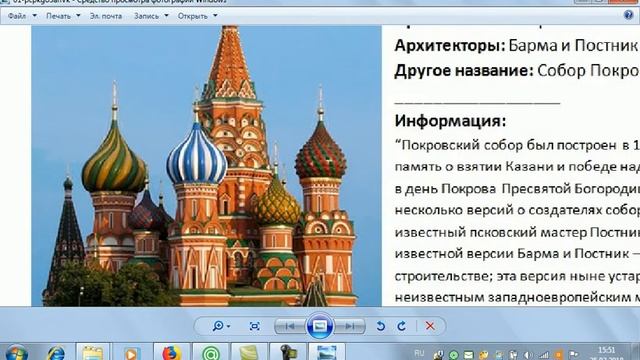640x360 pixels.
Task: Open the green @ mail agent taskbar icon
Action: pos(210,353)
